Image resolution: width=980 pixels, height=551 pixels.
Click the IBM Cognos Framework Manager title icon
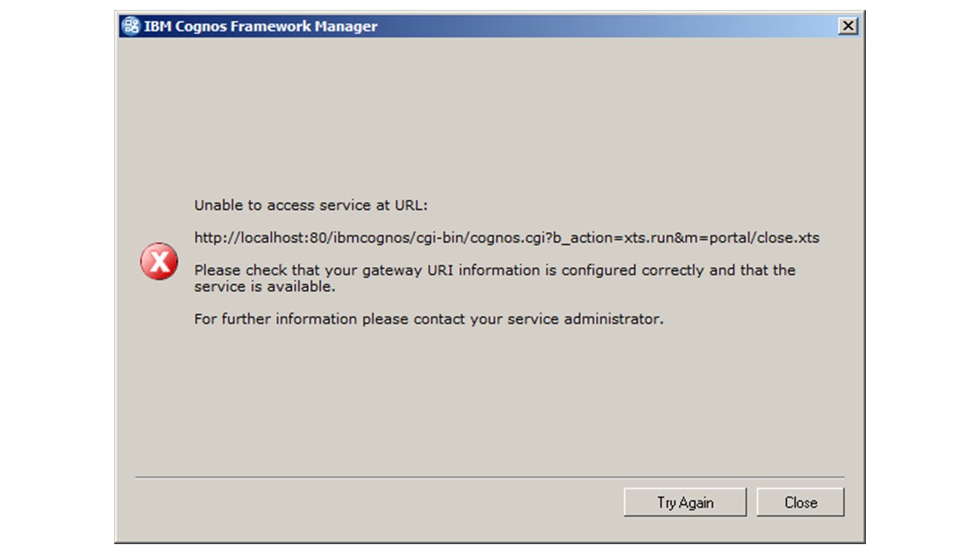pos(131,26)
